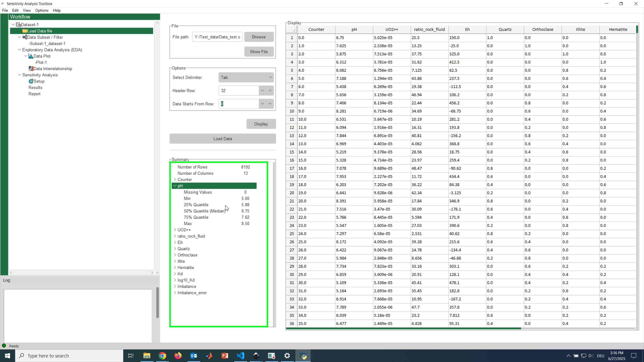Click the taskbar search box
The image size is (644, 362).
pos(69,356)
